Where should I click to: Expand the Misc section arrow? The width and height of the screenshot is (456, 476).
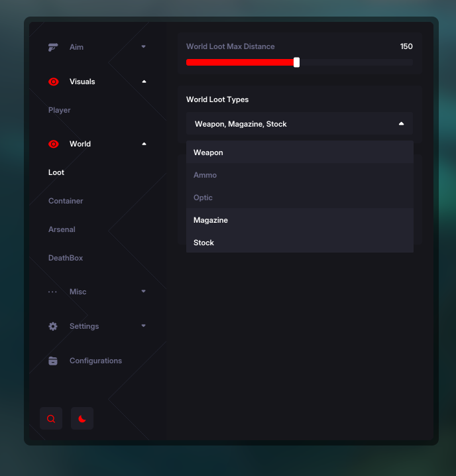[144, 292]
